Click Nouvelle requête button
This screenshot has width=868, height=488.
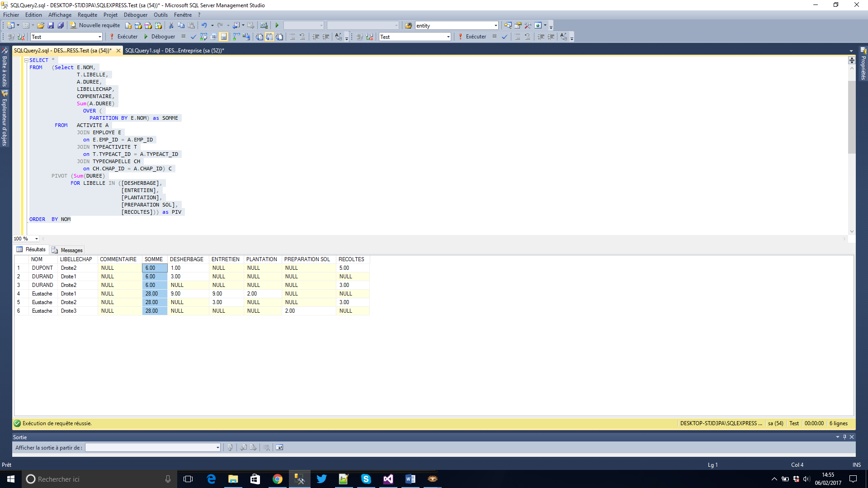click(95, 26)
